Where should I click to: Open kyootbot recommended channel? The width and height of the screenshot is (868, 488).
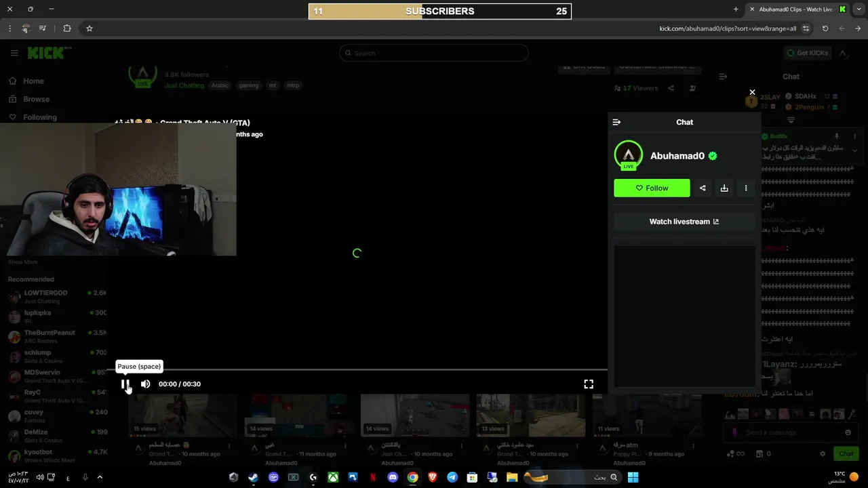57,455
